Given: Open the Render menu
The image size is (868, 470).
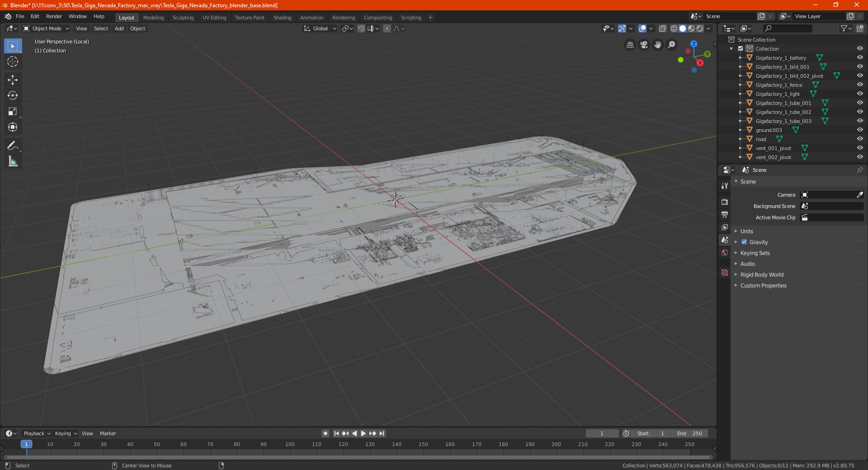Looking at the screenshot, I should pos(54,16).
